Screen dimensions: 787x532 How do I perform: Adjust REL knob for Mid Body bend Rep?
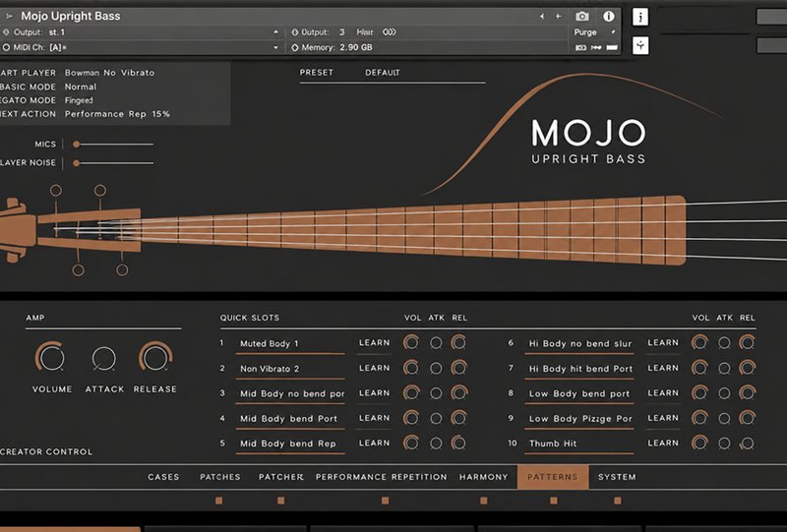tap(458, 443)
